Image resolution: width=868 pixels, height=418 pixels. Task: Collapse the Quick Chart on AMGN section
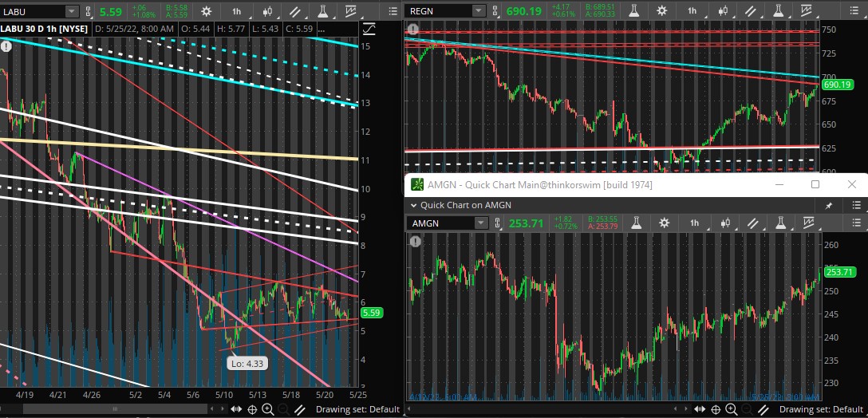point(413,205)
